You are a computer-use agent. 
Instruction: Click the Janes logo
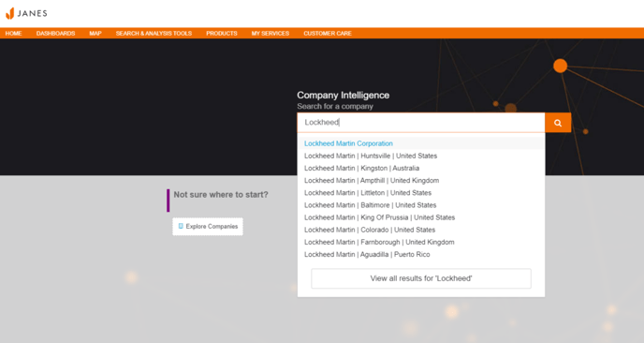click(26, 13)
